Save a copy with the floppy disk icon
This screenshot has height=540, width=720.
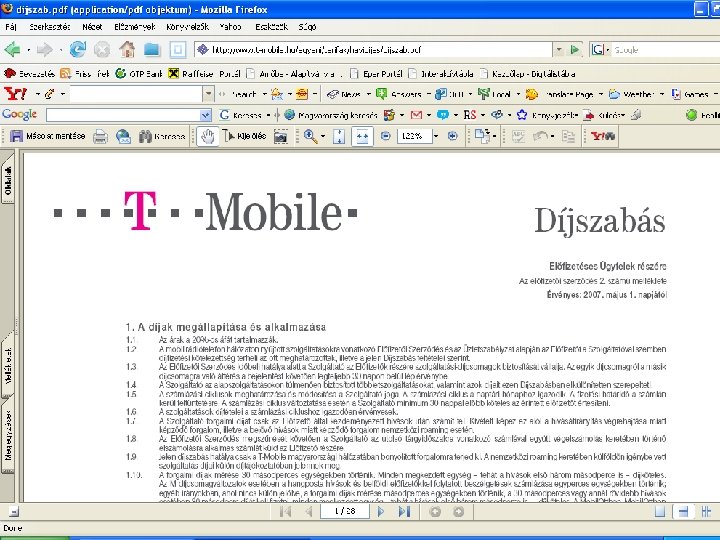coord(16,136)
